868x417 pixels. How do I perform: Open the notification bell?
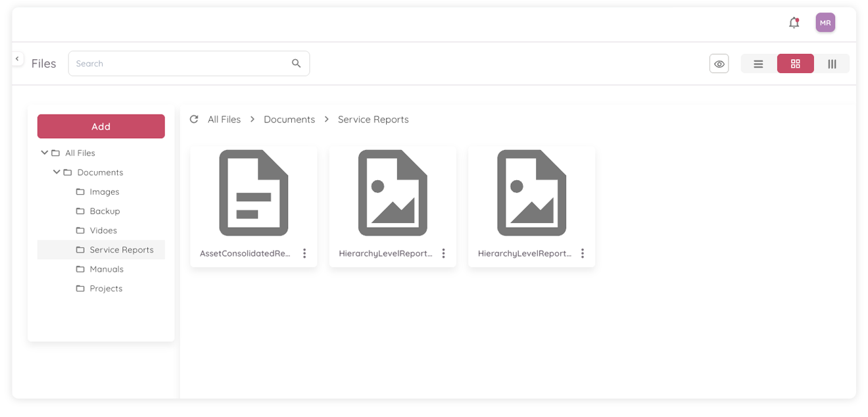click(794, 22)
